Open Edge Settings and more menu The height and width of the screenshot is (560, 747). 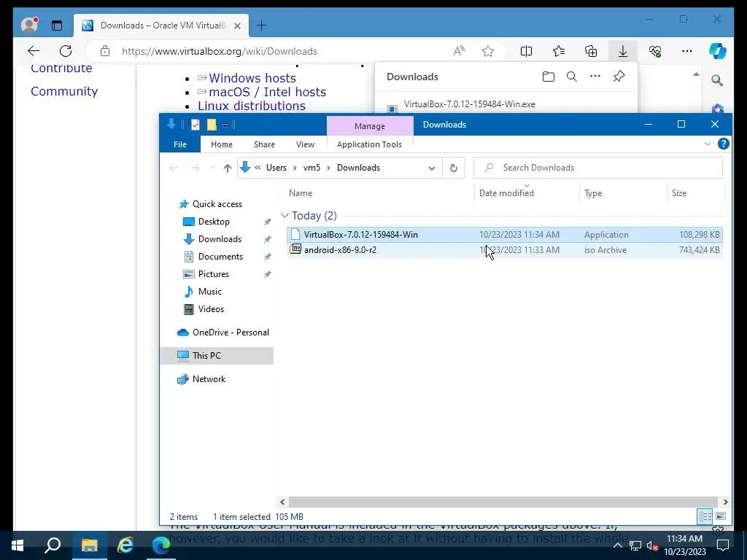click(x=687, y=51)
